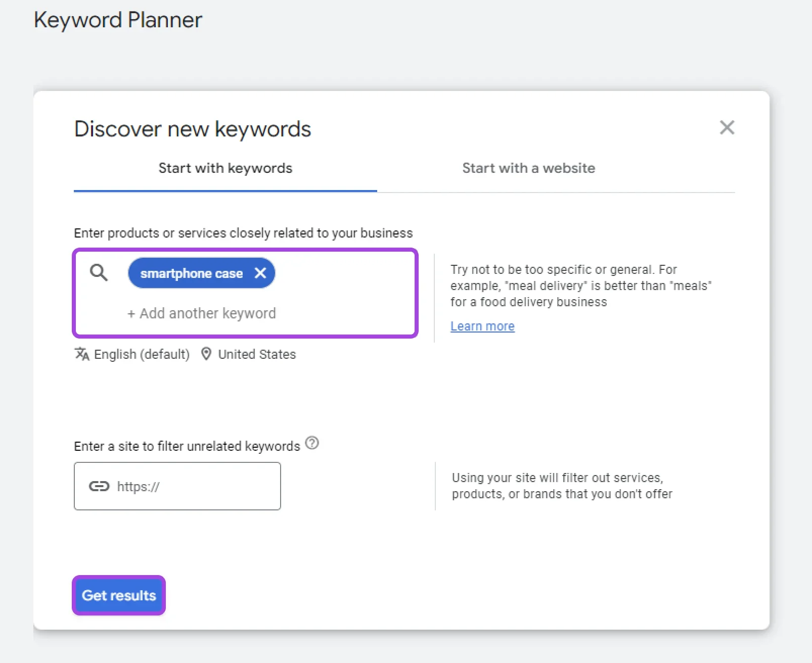Screen dimensions: 812x663
Task: Click the location pin icon
Action: pyautogui.click(x=206, y=354)
